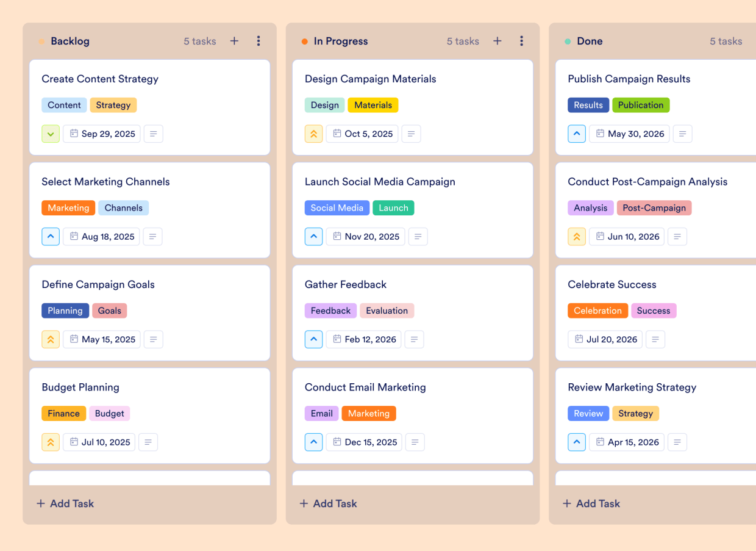756x551 pixels.
Task: Click the description icon on Conduct Email Marketing
Action: click(415, 442)
